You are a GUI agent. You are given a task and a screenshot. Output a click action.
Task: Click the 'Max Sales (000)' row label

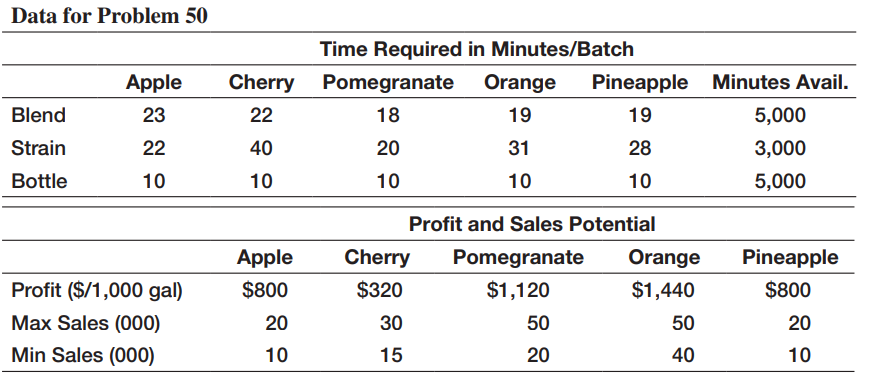pos(86,323)
